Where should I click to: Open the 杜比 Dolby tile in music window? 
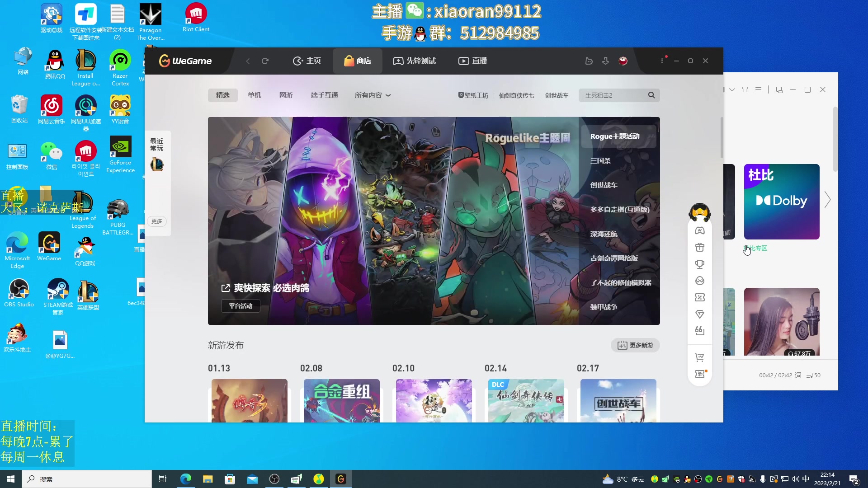click(782, 202)
